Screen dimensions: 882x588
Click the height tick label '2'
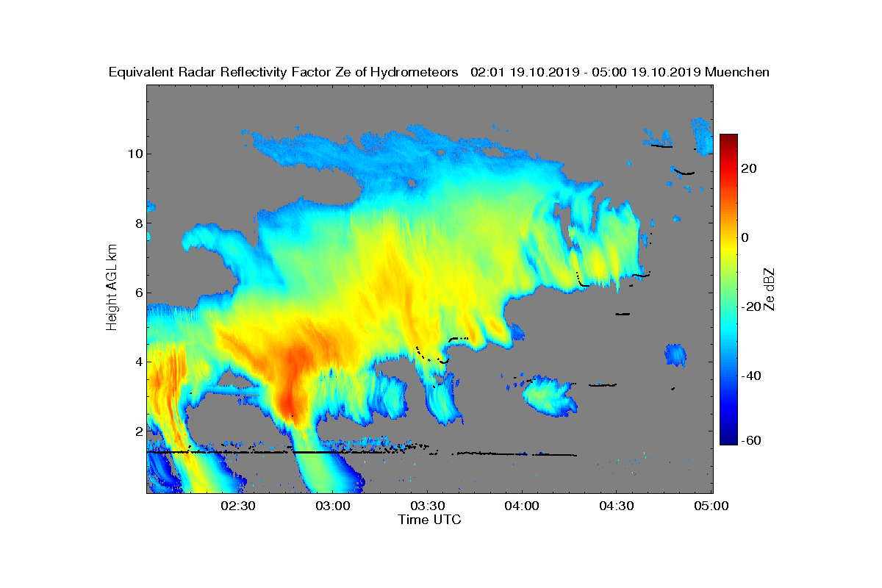pos(137,431)
